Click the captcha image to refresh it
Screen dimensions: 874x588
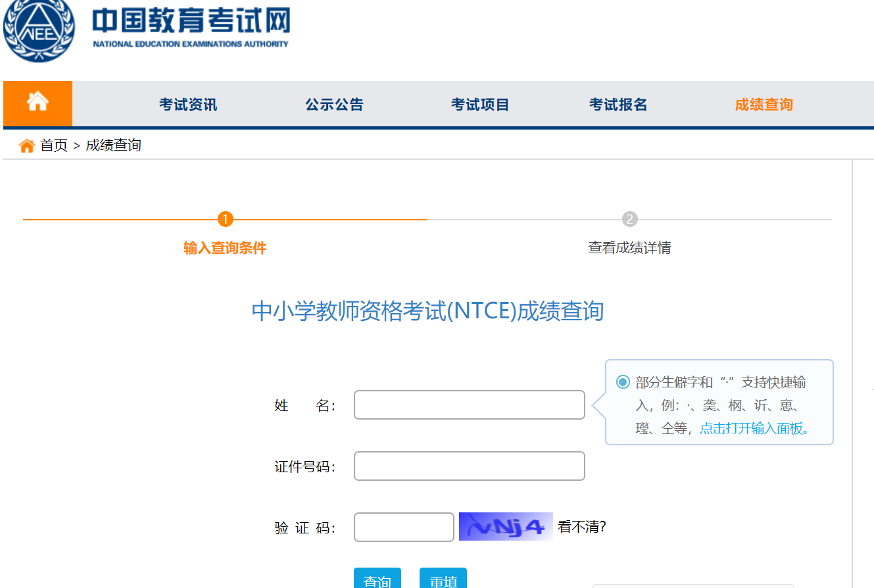(x=505, y=526)
